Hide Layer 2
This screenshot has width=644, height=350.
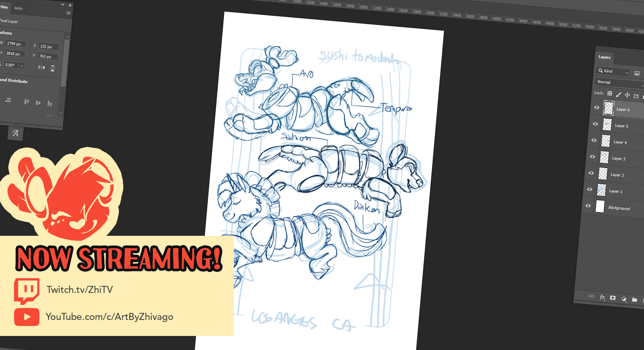pyautogui.click(x=591, y=173)
